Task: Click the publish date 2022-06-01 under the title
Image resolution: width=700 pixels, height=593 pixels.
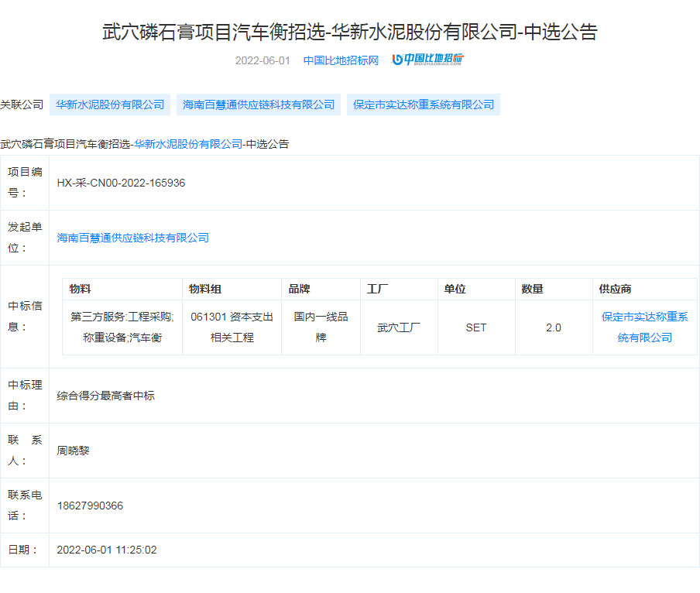Action: 262,60
